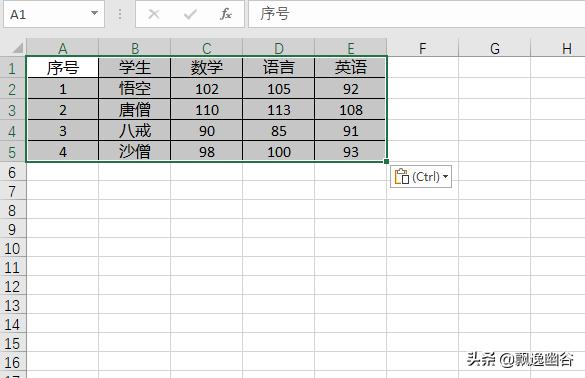Click cell with name 悟空

coord(135,89)
